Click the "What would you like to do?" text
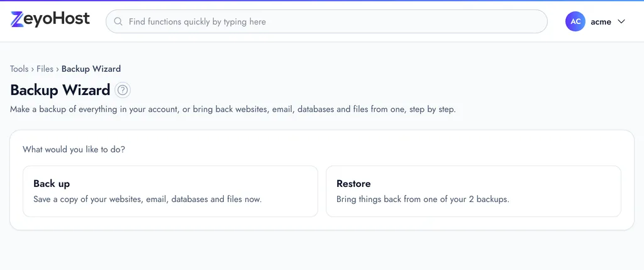The height and width of the screenshot is (270, 644). click(74, 149)
